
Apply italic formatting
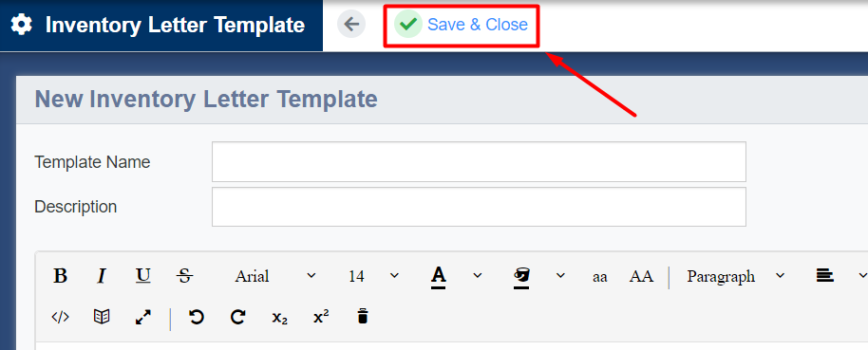pos(102,275)
